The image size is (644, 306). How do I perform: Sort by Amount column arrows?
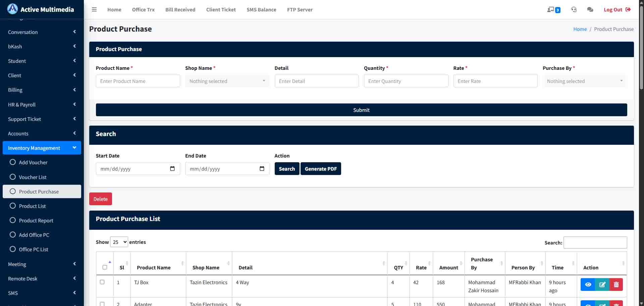coord(461,263)
